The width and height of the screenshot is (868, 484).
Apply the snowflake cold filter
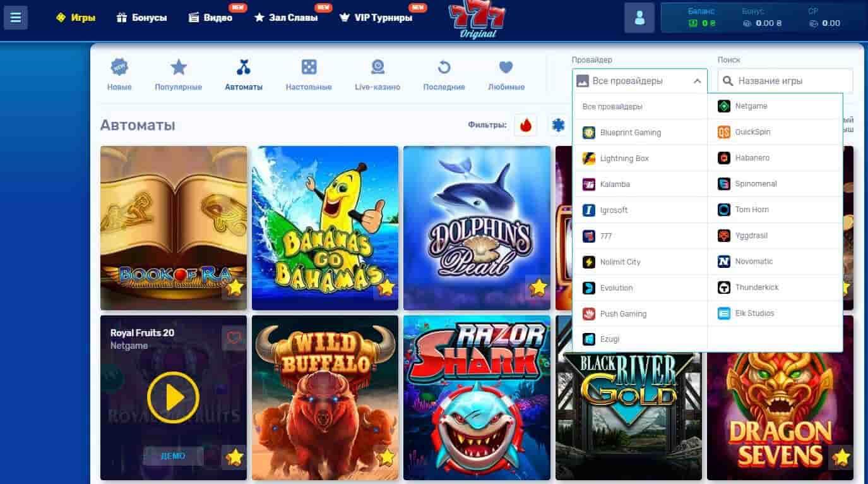(x=558, y=125)
